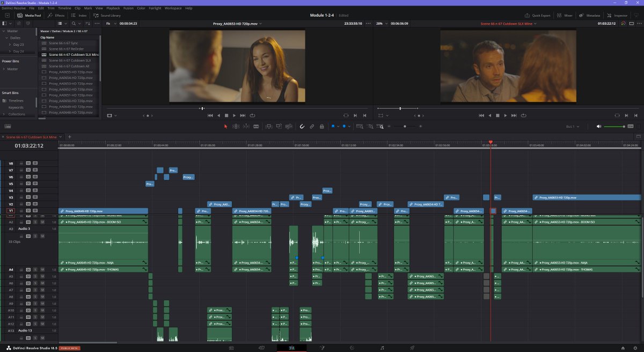Open the Effects panel
Viewport: 644px width, 352px height.
pos(56,16)
